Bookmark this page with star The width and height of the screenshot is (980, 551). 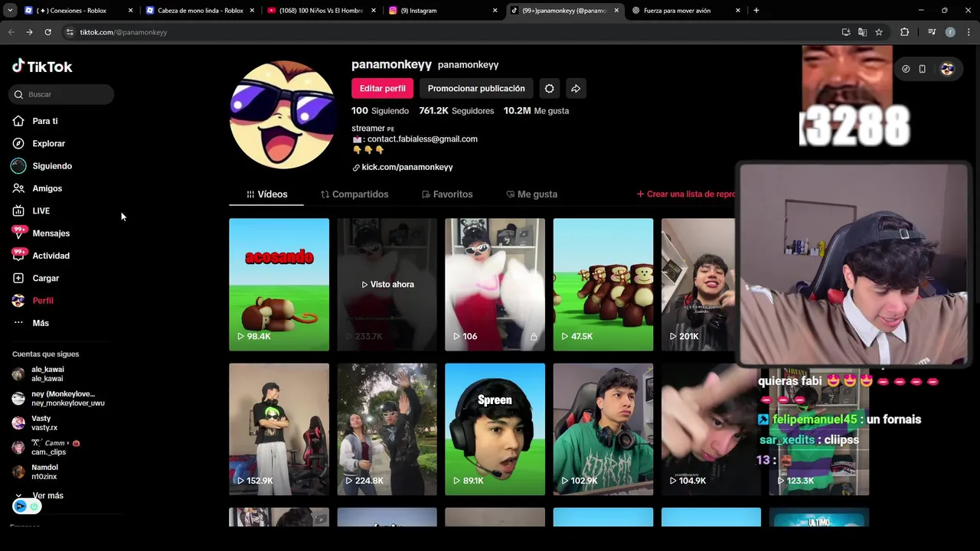(x=879, y=32)
